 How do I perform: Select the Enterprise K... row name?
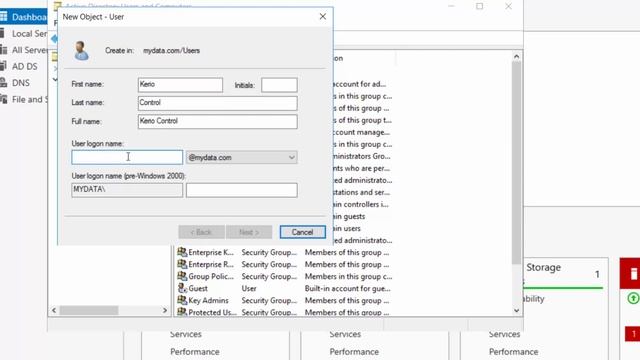click(211, 252)
